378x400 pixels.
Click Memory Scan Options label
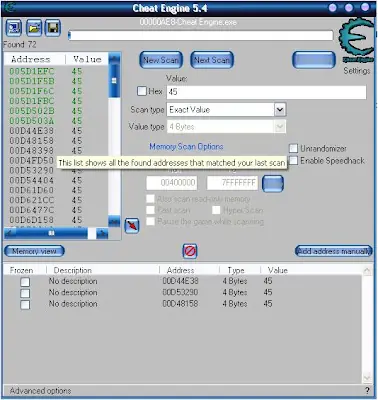tap(186, 147)
